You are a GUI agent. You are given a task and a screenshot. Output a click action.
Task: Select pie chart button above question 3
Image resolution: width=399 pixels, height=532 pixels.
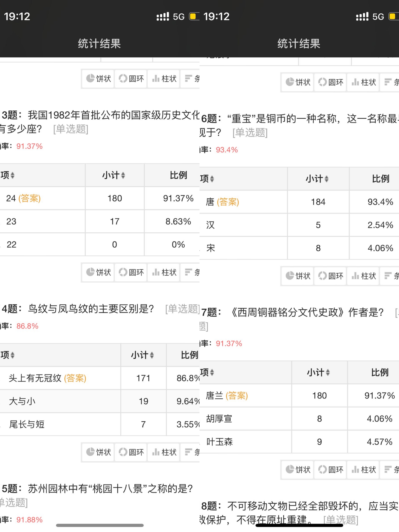tap(98, 79)
